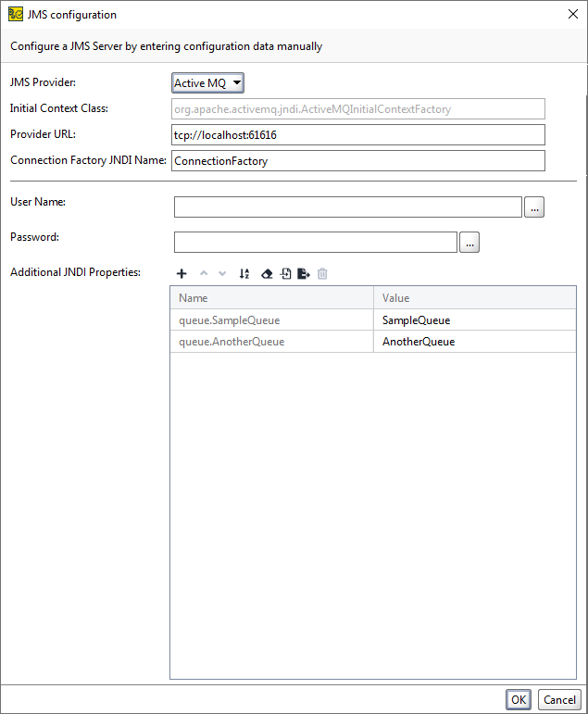Image resolution: width=588 pixels, height=714 pixels.
Task: Open the browse button beside Password
Action: 469,243
